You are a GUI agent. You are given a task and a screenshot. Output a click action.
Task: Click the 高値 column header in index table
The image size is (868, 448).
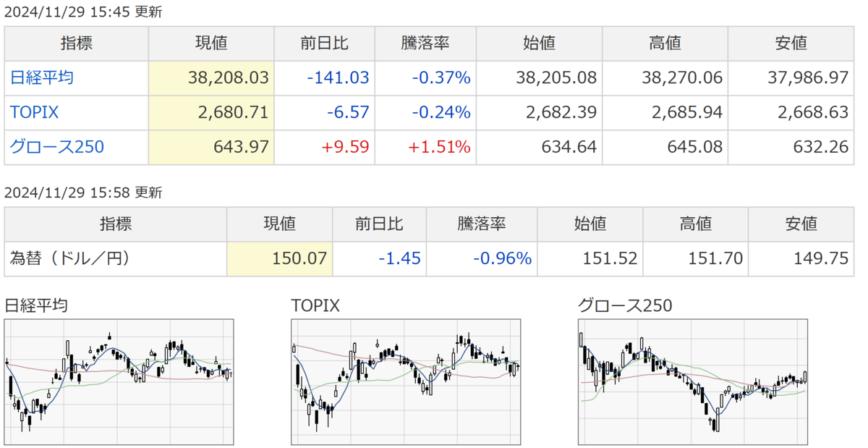pos(665,43)
